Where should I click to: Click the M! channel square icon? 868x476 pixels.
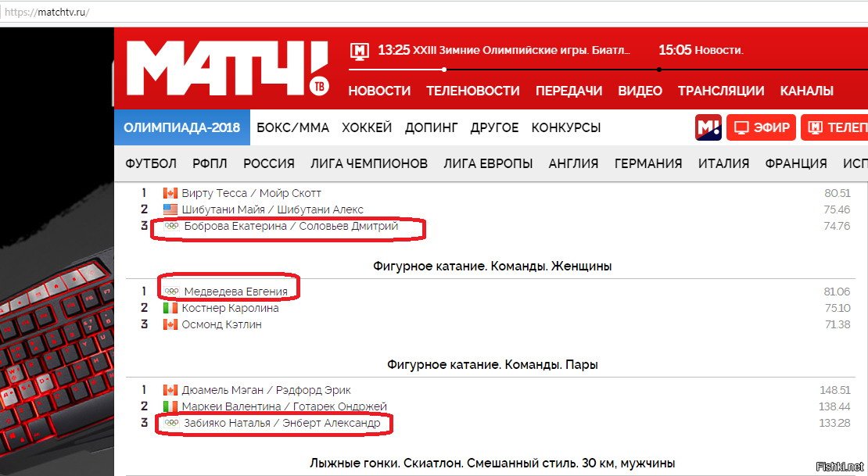(x=708, y=127)
